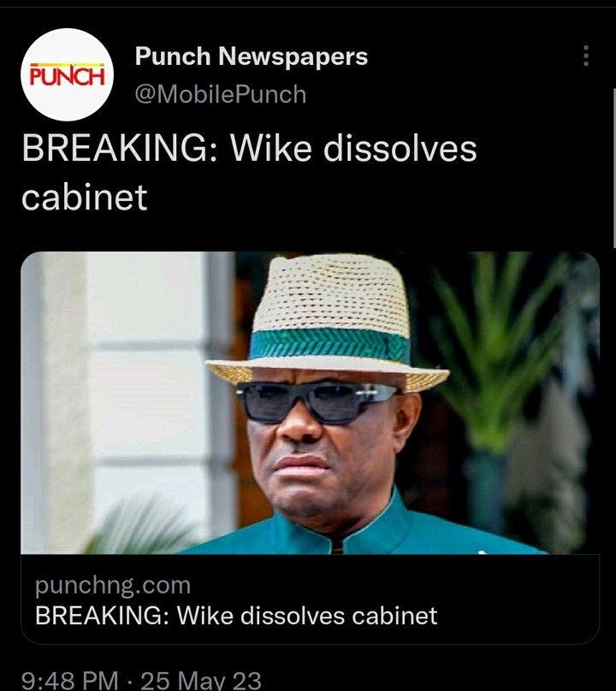Click the word cabinet in the tweet

[x=84, y=197]
